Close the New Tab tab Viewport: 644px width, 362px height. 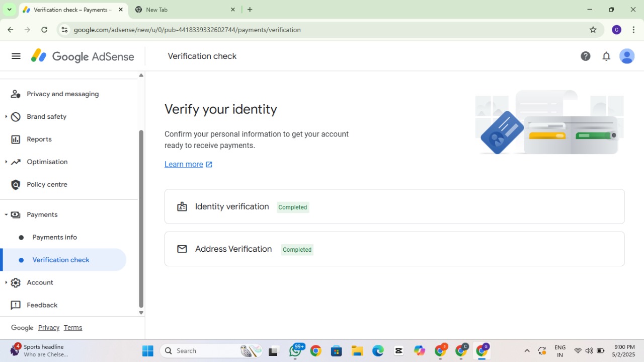click(233, 10)
